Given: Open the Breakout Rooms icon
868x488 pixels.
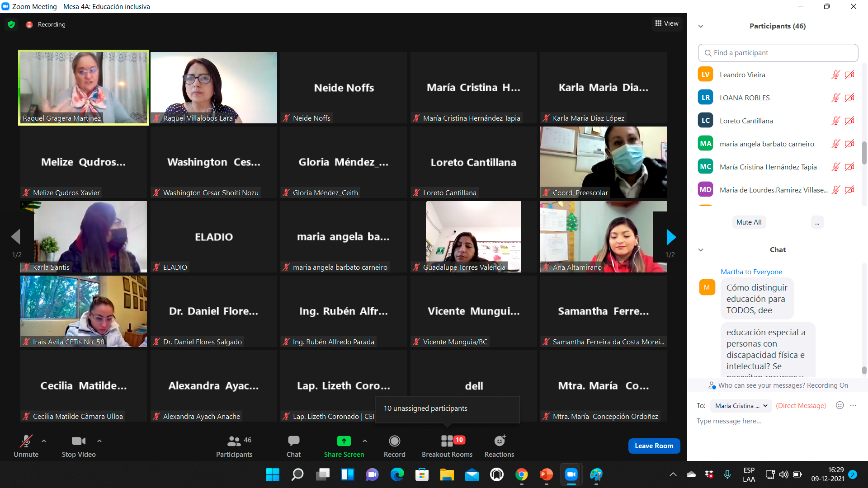Looking at the screenshot, I should click(447, 441).
